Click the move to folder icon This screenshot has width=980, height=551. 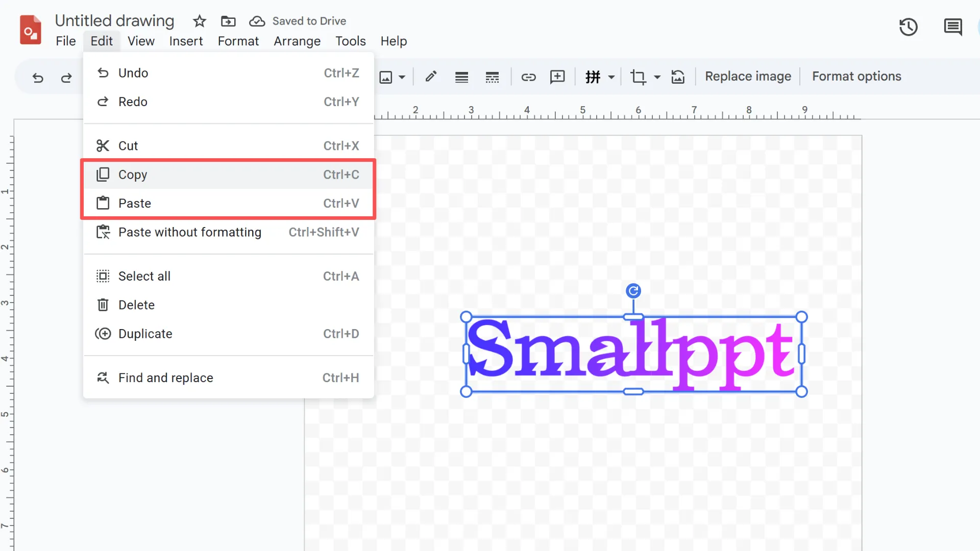pos(228,21)
